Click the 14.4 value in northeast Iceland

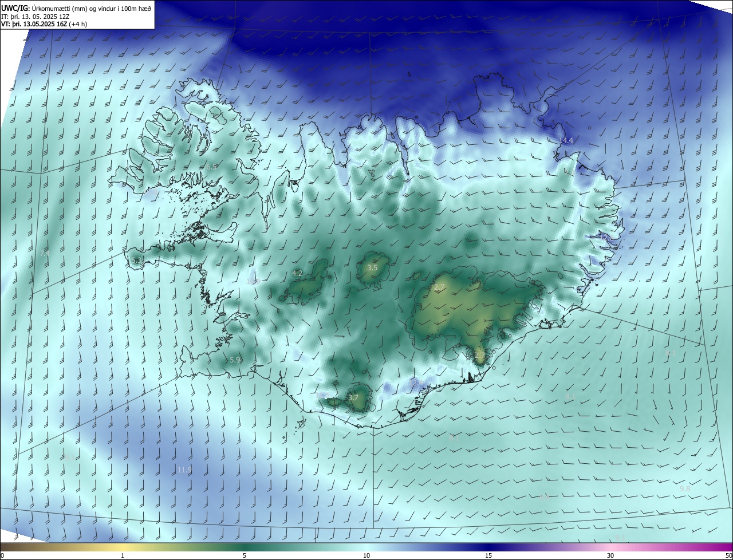pyautogui.click(x=566, y=140)
